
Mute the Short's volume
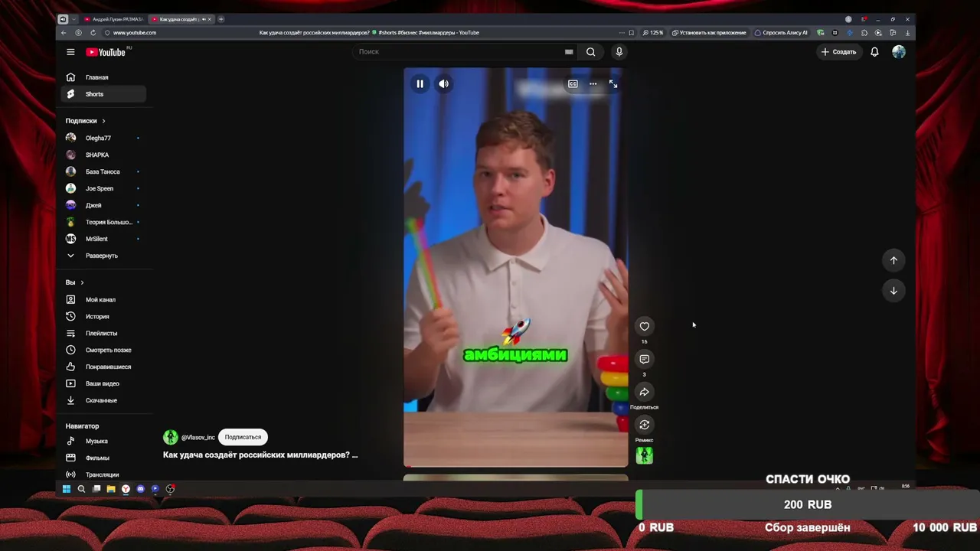click(x=443, y=84)
